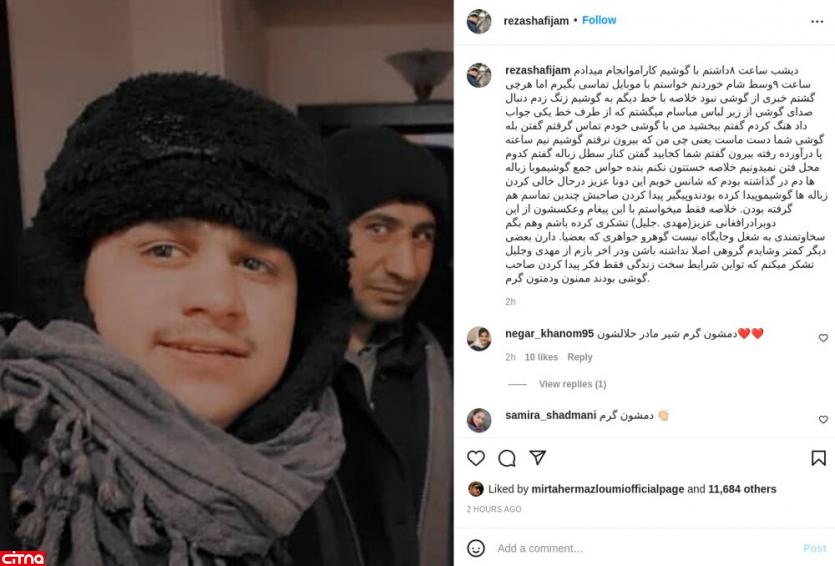Expand View replies (1) under comment

572,384
